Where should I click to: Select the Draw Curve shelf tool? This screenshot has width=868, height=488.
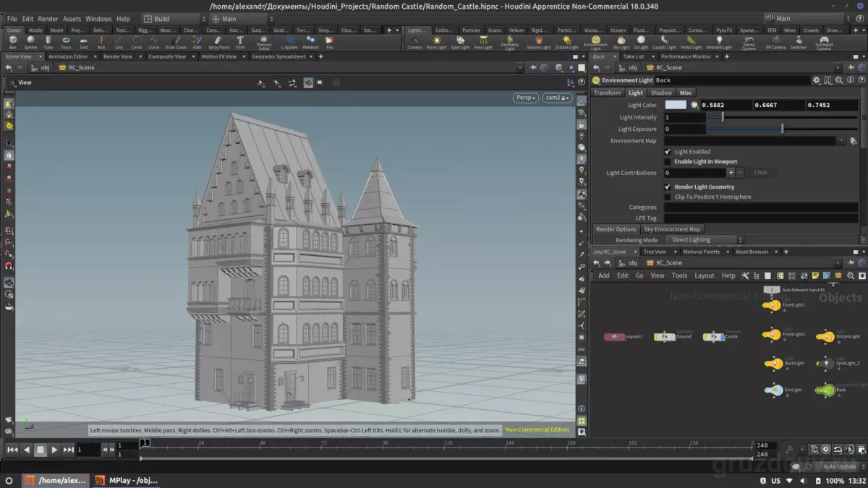pyautogui.click(x=175, y=42)
